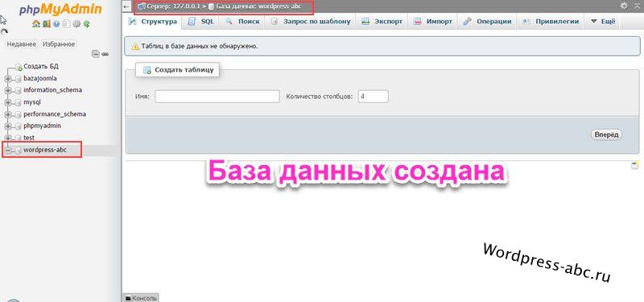644x302 pixels.
Task: Select the test database
Action: (x=29, y=138)
